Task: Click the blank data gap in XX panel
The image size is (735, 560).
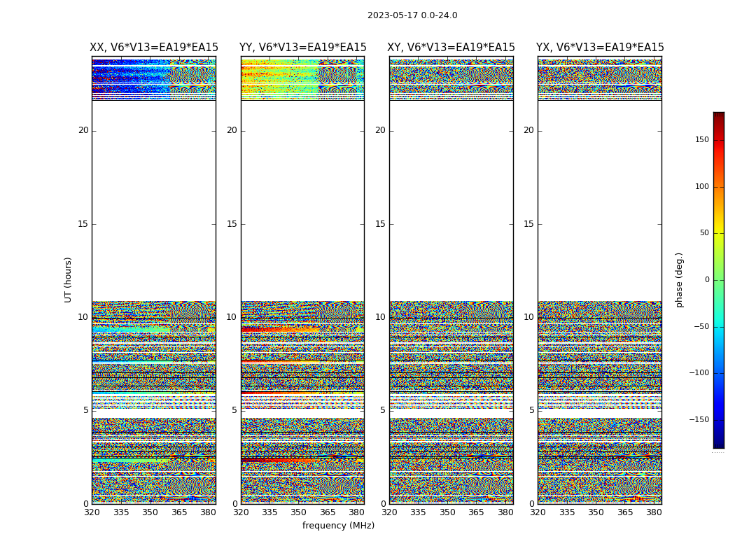Action: [154, 201]
